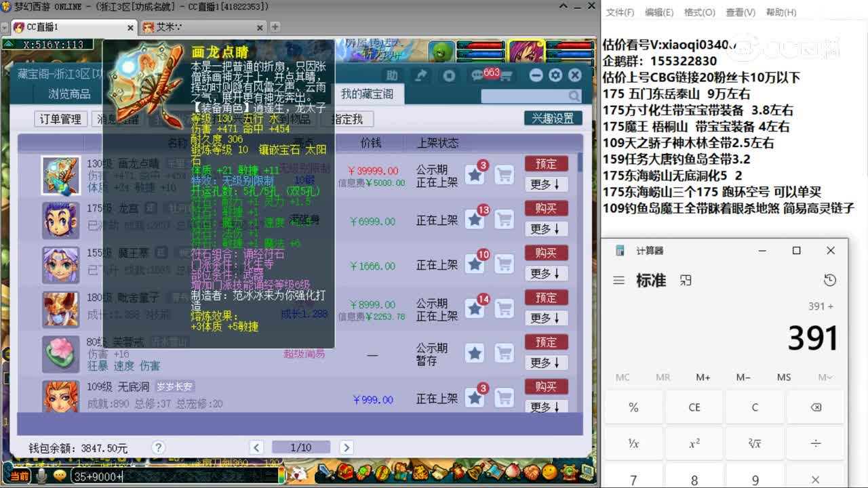The height and width of the screenshot is (488, 868).
Task: Open the gear settings icon in the Cangbaoge header
Action: coord(556,75)
